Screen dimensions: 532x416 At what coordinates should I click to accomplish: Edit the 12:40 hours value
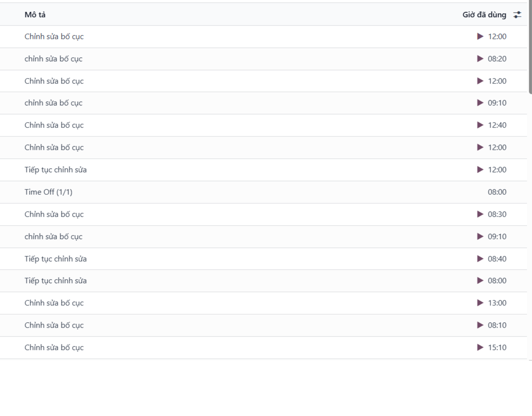coord(497,125)
